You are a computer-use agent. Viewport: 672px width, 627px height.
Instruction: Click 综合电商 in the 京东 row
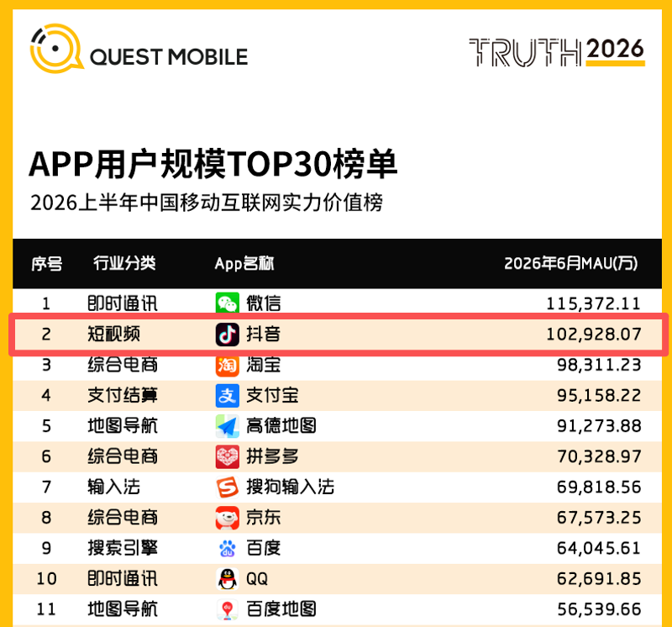click(123, 518)
